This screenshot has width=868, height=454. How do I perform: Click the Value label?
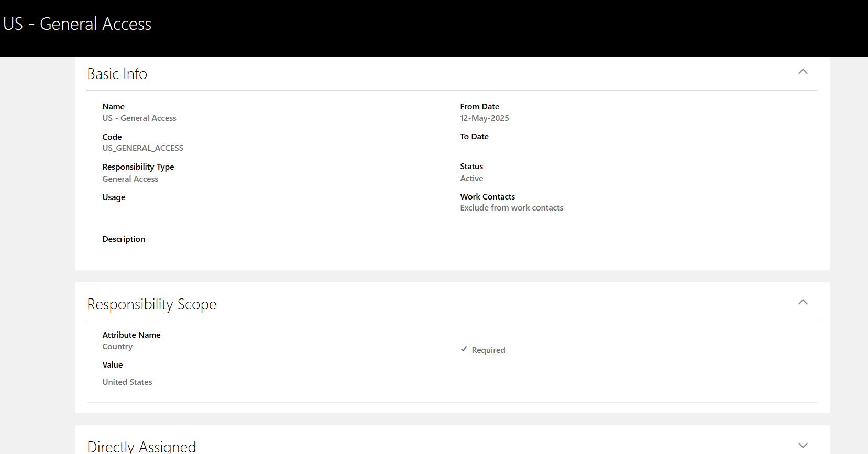point(113,365)
